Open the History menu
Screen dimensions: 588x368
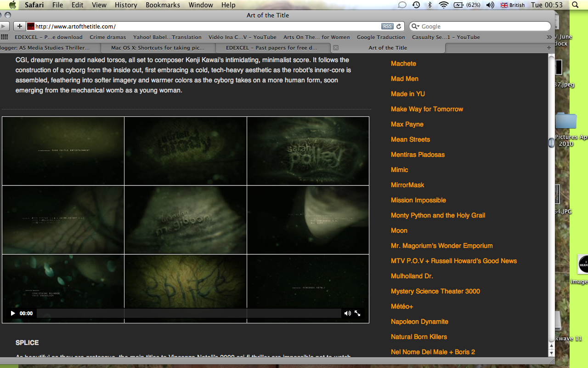(126, 5)
